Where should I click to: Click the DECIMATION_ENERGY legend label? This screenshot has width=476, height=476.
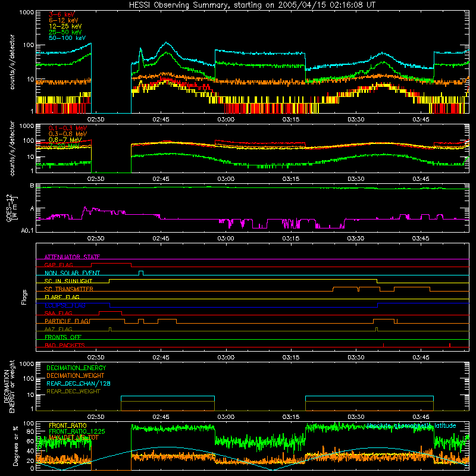pos(76,368)
